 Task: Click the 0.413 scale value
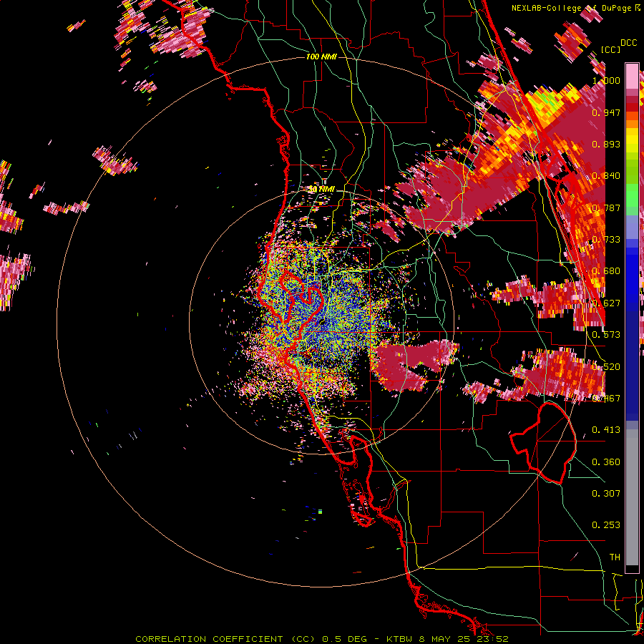point(606,430)
